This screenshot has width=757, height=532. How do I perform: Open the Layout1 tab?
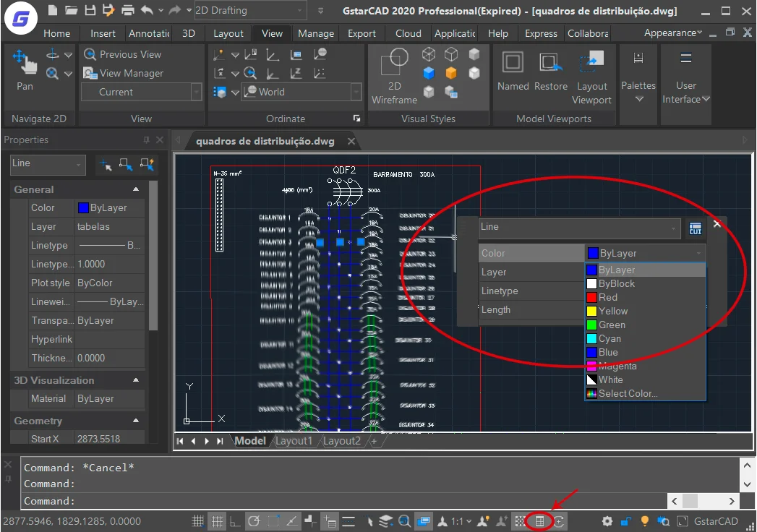(294, 441)
